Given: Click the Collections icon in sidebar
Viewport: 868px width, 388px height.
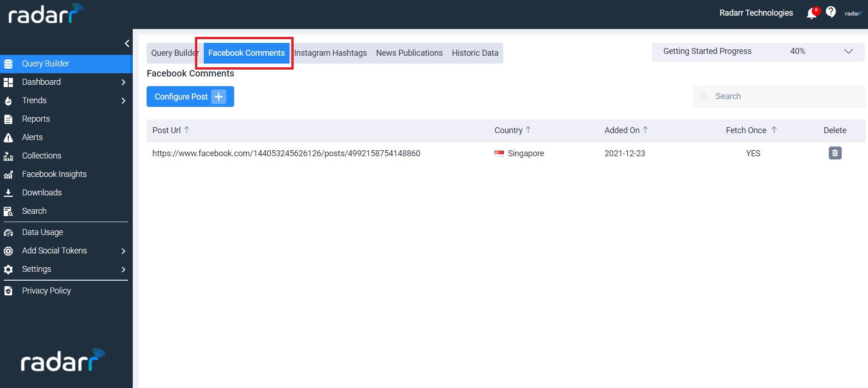Looking at the screenshot, I should (8, 156).
